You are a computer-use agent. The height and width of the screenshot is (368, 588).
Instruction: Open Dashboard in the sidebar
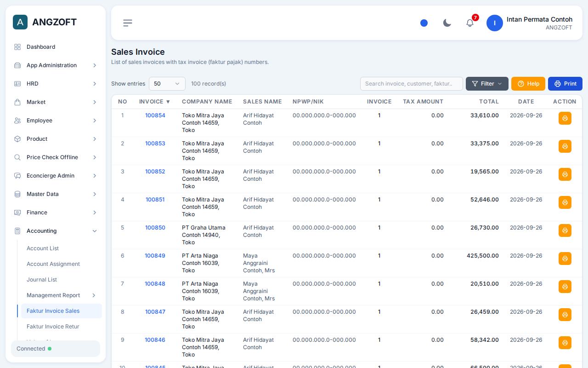[56, 47]
